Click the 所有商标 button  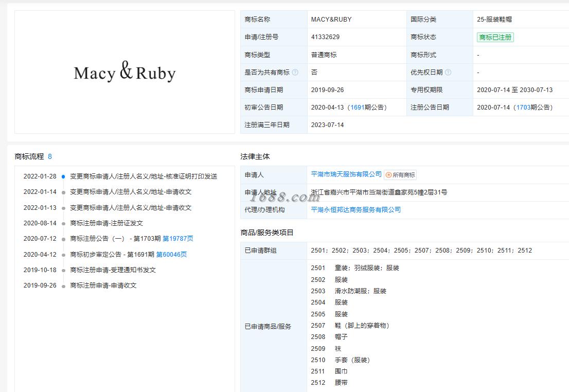[400, 175]
